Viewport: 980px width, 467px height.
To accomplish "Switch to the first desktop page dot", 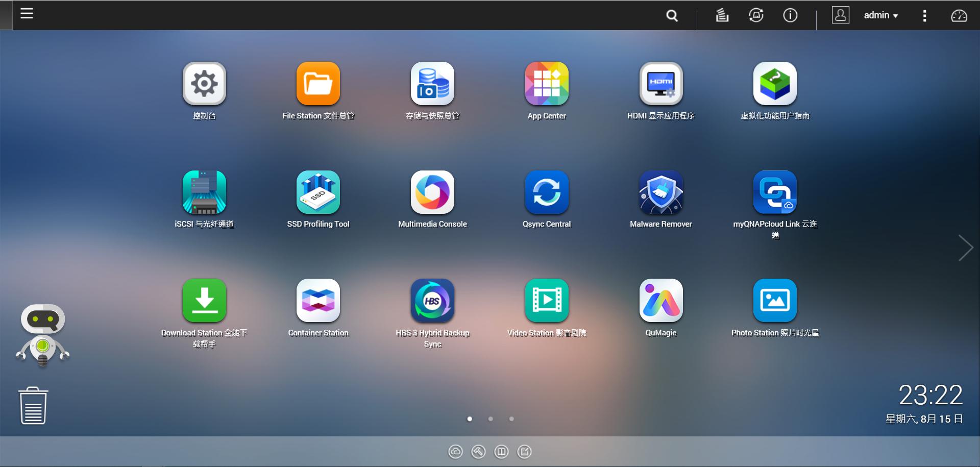I will (x=470, y=419).
